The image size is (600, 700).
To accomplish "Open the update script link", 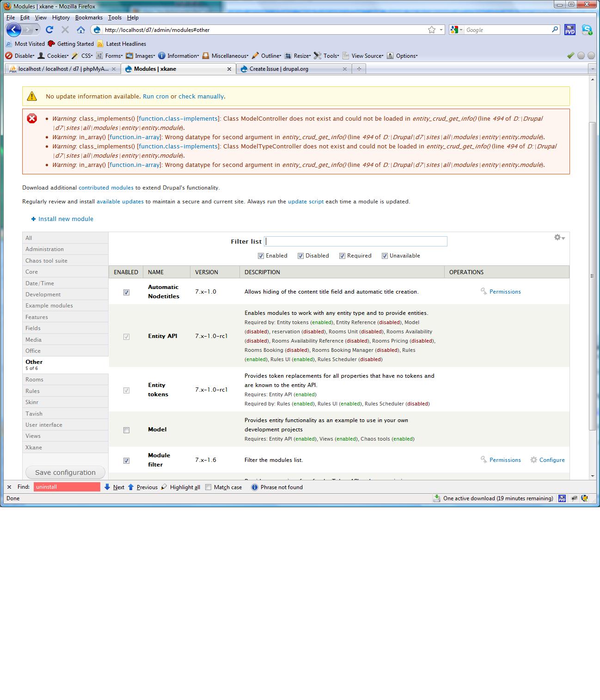I will [x=306, y=202].
